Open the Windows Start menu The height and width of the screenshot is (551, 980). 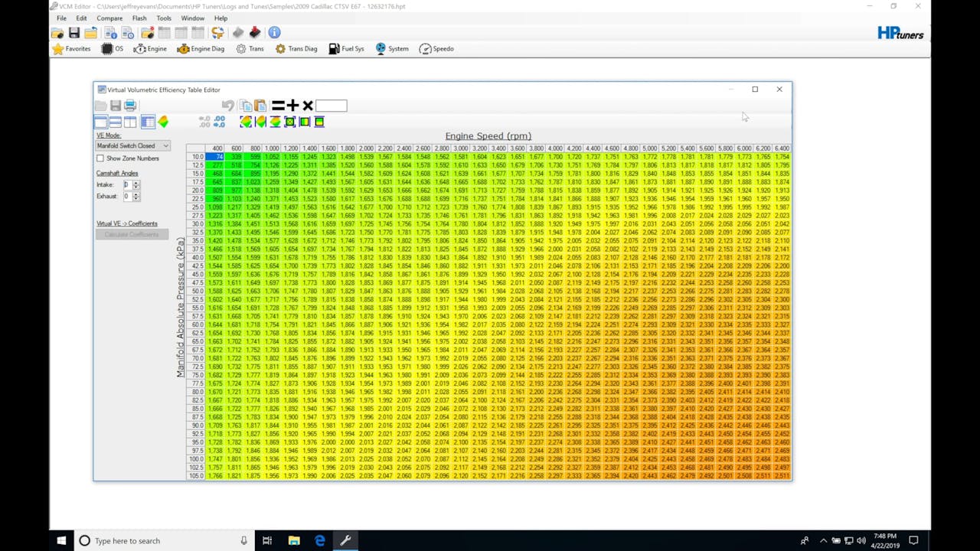[61, 540]
